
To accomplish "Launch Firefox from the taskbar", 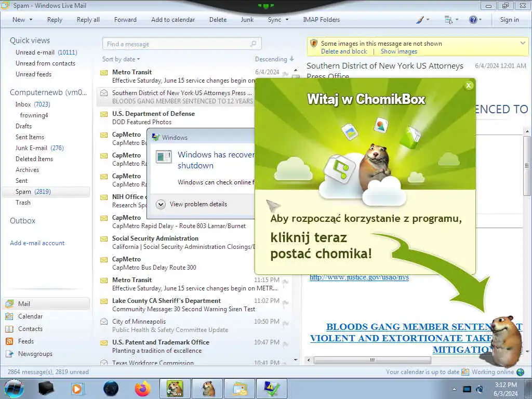I will [x=142, y=389].
